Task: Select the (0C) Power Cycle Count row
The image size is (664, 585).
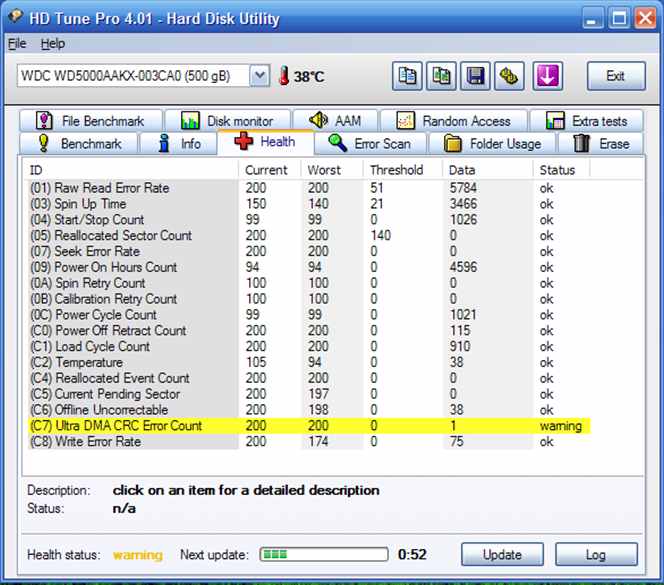Action: tap(309, 315)
